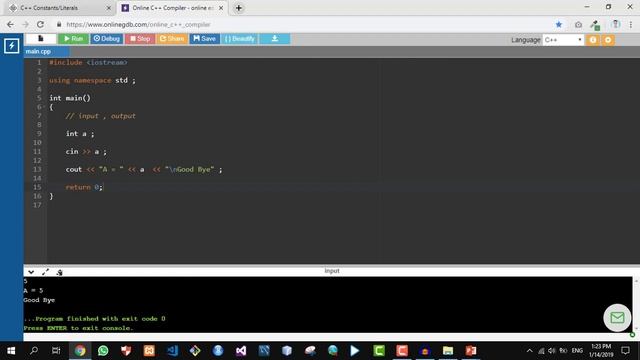Viewport: 640px width, 360px height.
Task: Create a new file with the file icon
Action: pos(40,39)
